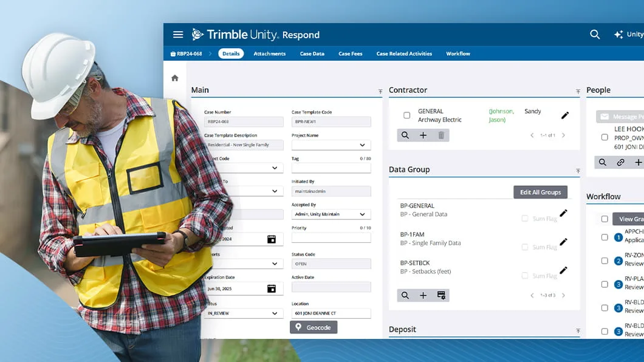Click into the Tag input field
Screen dimensions: 644x362
point(331,168)
